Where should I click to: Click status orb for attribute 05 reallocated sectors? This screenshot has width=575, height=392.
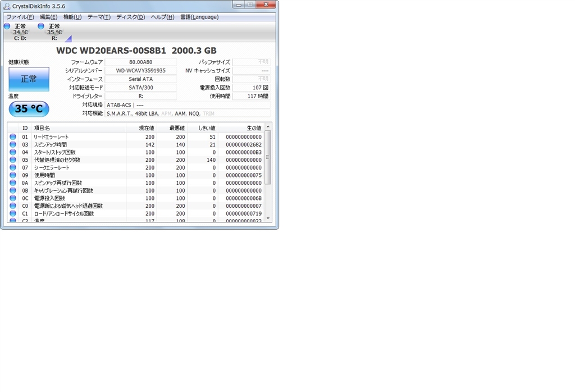13,160
